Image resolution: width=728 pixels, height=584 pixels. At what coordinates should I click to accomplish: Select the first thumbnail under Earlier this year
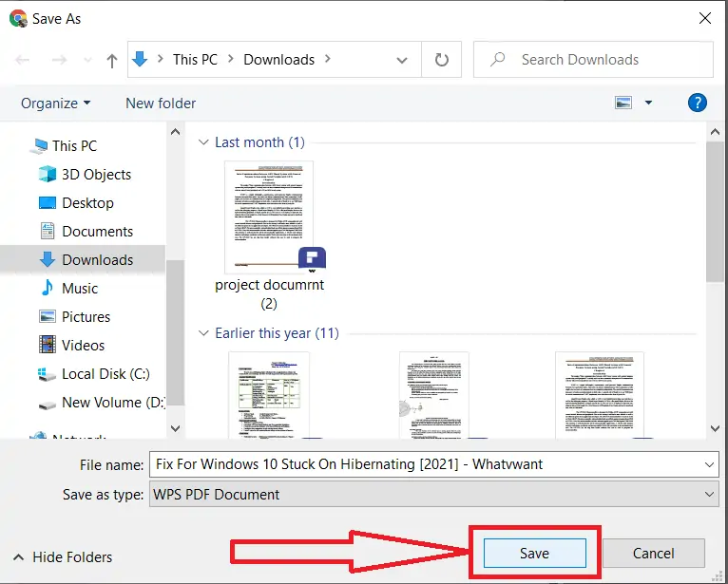tap(269, 395)
